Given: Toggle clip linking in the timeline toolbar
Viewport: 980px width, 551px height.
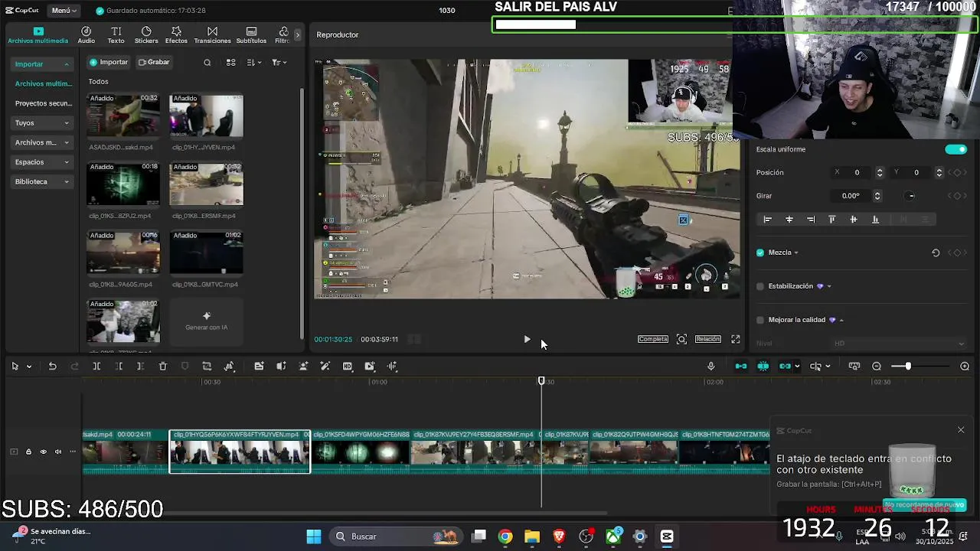Looking at the screenshot, I should click(x=785, y=367).
